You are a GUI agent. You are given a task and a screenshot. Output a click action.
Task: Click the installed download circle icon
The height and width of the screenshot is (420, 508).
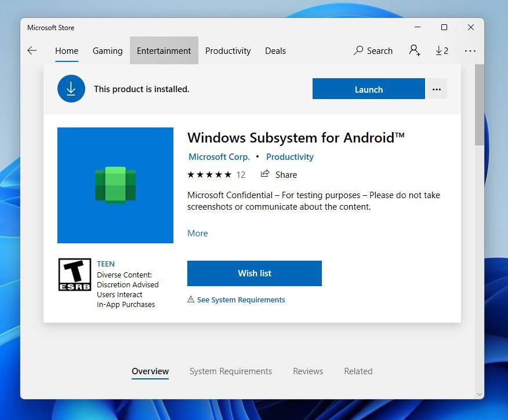(71, 89)
